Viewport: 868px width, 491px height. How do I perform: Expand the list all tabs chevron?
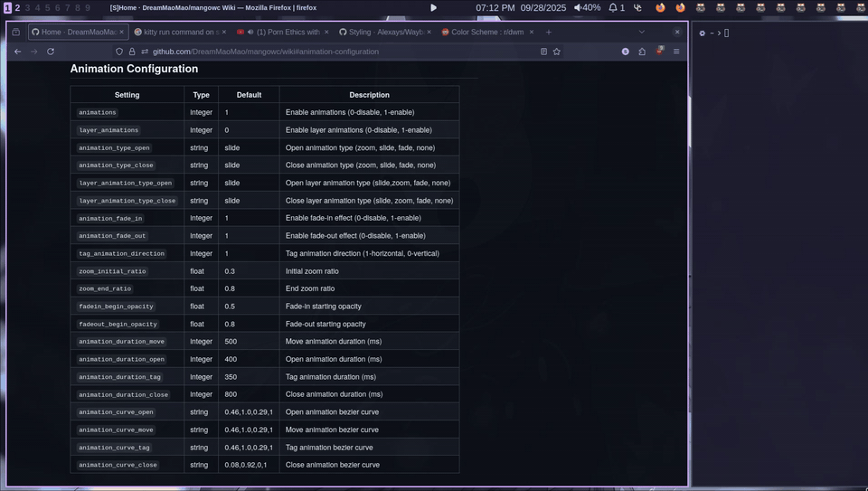pos(642,32)
